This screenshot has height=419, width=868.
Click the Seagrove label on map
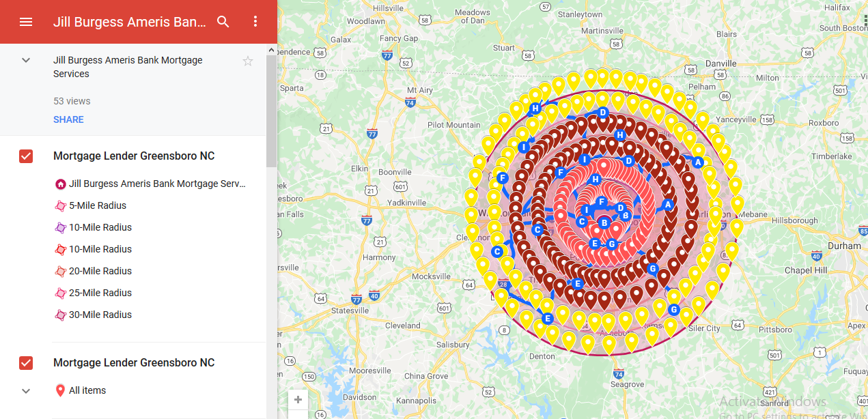627,384
